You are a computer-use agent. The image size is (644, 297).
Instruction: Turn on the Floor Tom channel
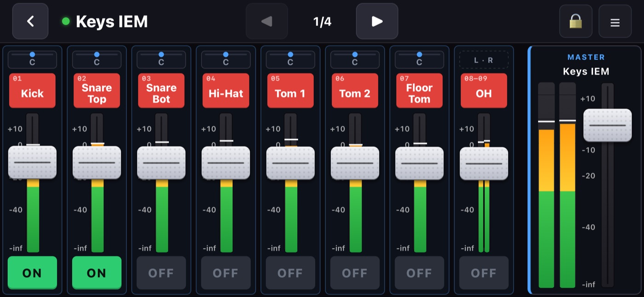coord(419,273)
